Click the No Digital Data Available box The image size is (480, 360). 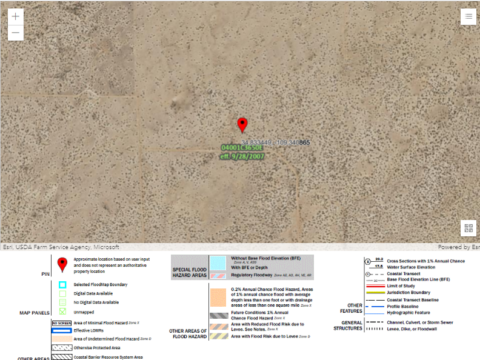tap(62, 302)
